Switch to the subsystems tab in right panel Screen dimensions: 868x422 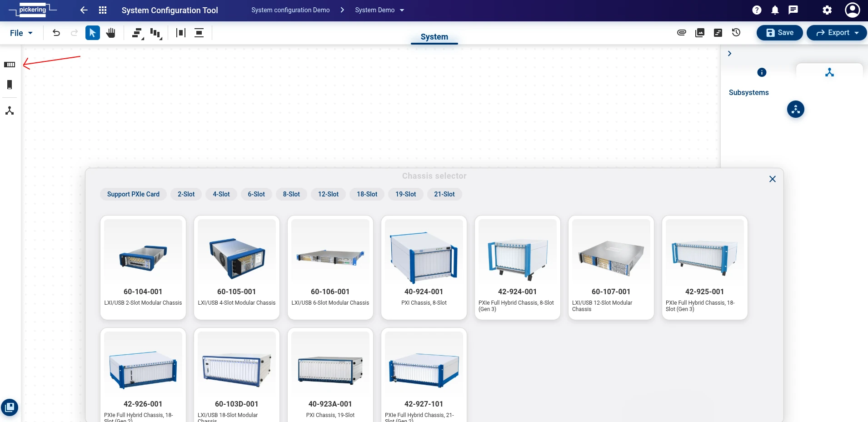coord(829,72)
